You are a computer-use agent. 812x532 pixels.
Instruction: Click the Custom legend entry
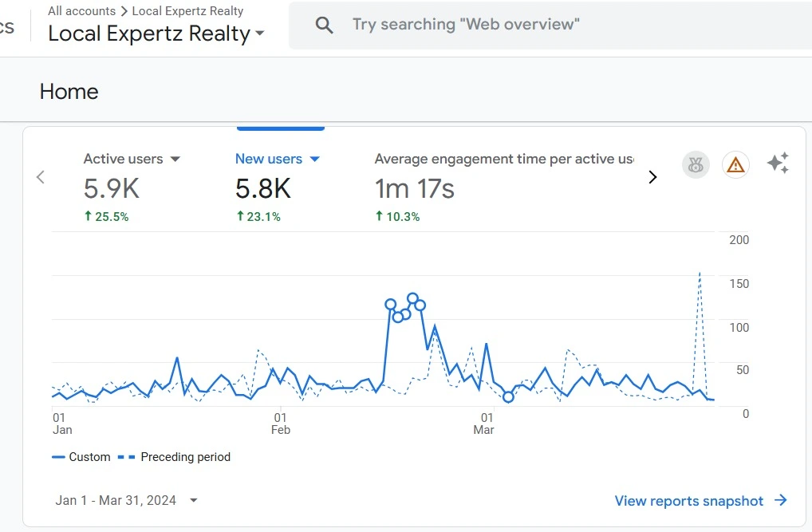pyautogui.click(x=81, y=457)
